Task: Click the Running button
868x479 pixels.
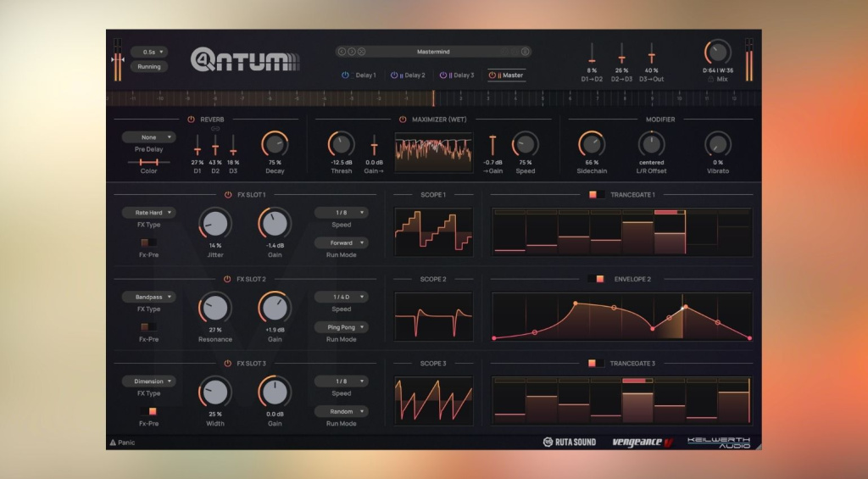Action: [x=149, y=66]
